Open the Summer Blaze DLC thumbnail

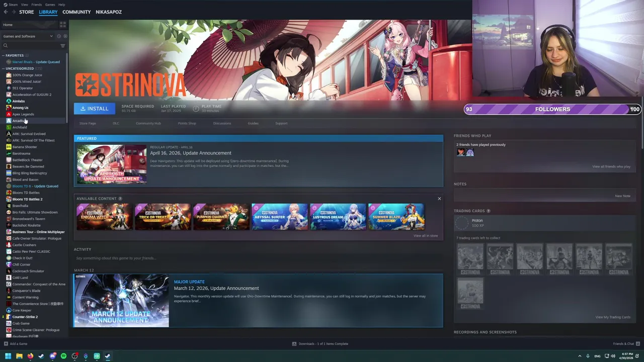pos(396,217)
